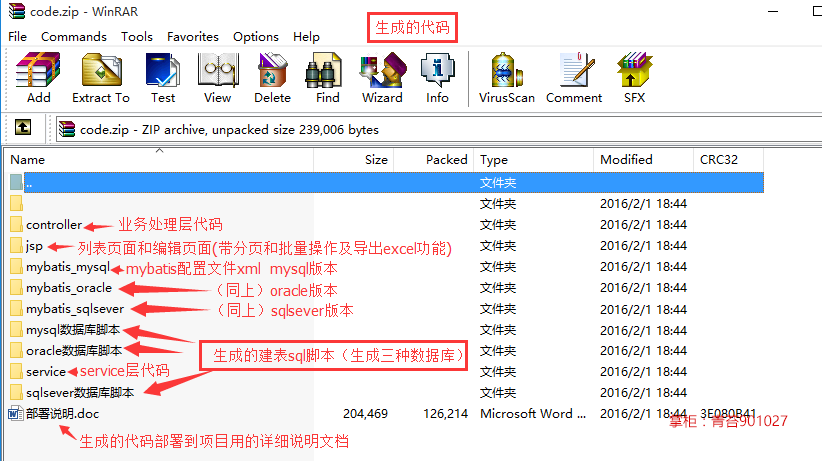Sort list by Type column header
This screenshot has width=822, height=461.
click(534, 160)
